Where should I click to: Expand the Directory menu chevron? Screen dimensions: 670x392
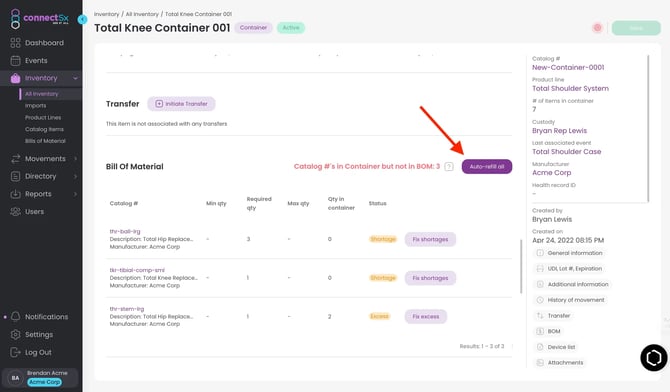[x=75, y=176]
